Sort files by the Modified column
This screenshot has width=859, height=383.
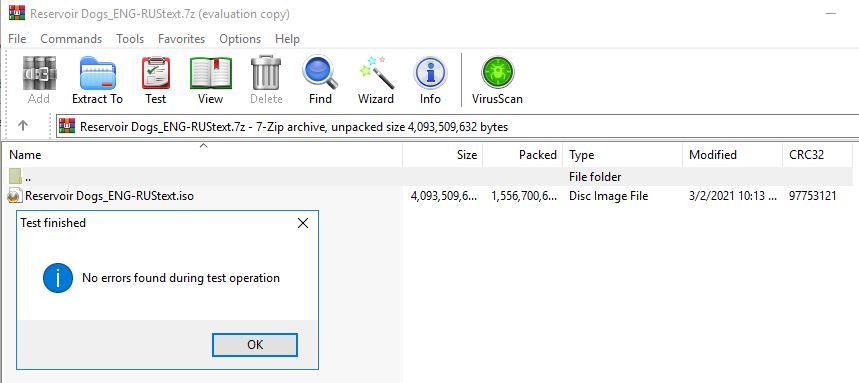click(x=733, y=155)
